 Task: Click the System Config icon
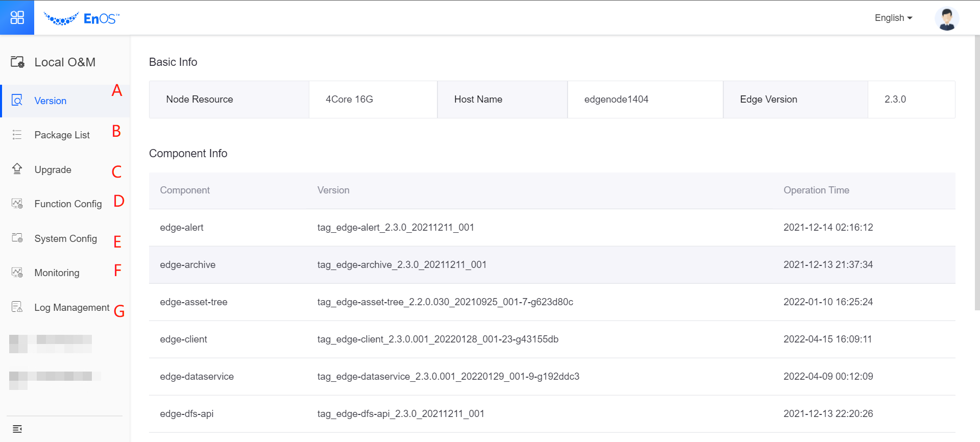pyautogui.click(x=17, y=238)
